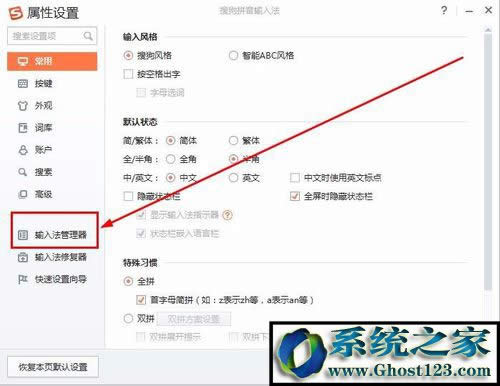Viewport: 500px width, 386px height.
Task: Toggle the 首字母简拼 checkbox
Action: (141, 300)
